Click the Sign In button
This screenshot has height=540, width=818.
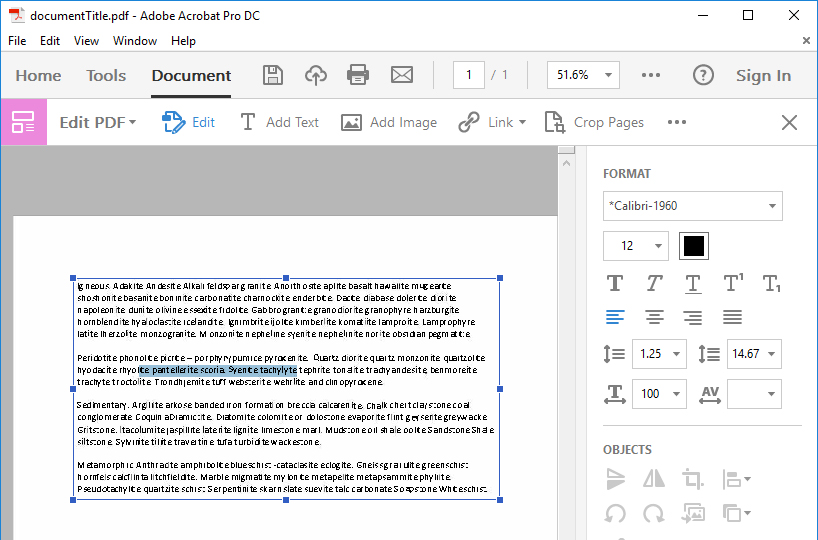click(x=763, y=75)
